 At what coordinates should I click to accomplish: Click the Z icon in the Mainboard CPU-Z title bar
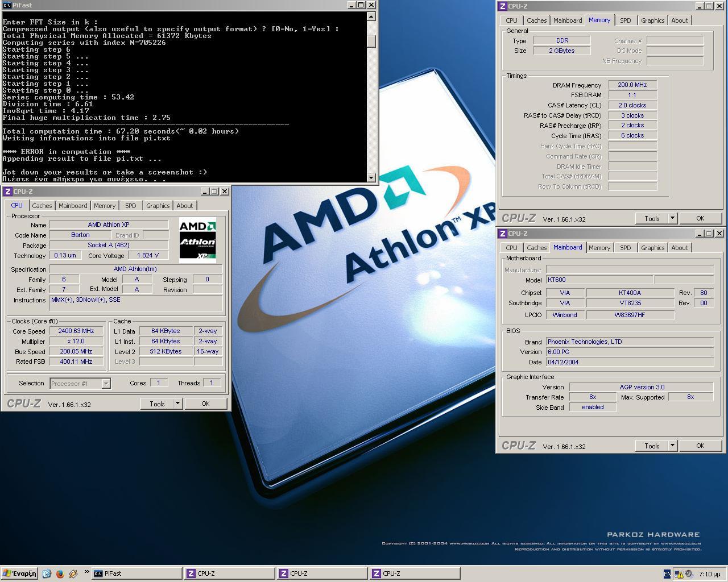pos(502,234)
